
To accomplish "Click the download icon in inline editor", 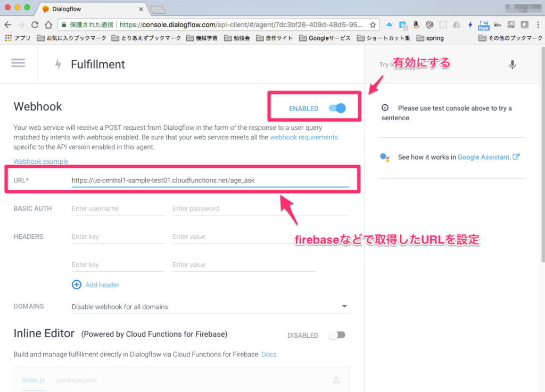I will (336, 379).
